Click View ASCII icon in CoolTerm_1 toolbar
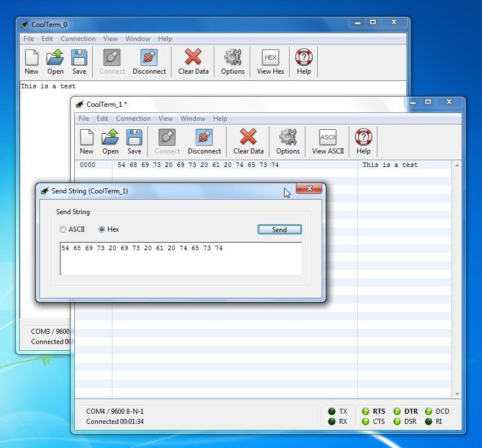The width and height of the screenshot is (482, 448). [327, 138]
